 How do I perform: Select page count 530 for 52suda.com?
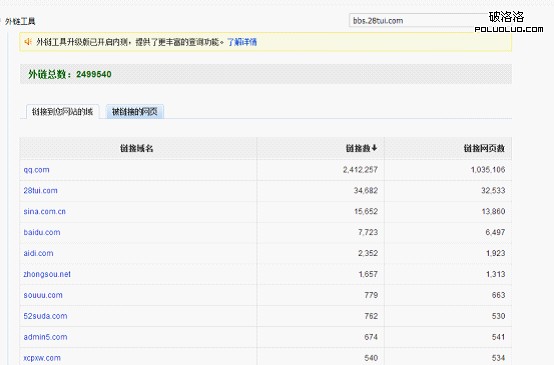pyautogui.click(x=499, y=316)
